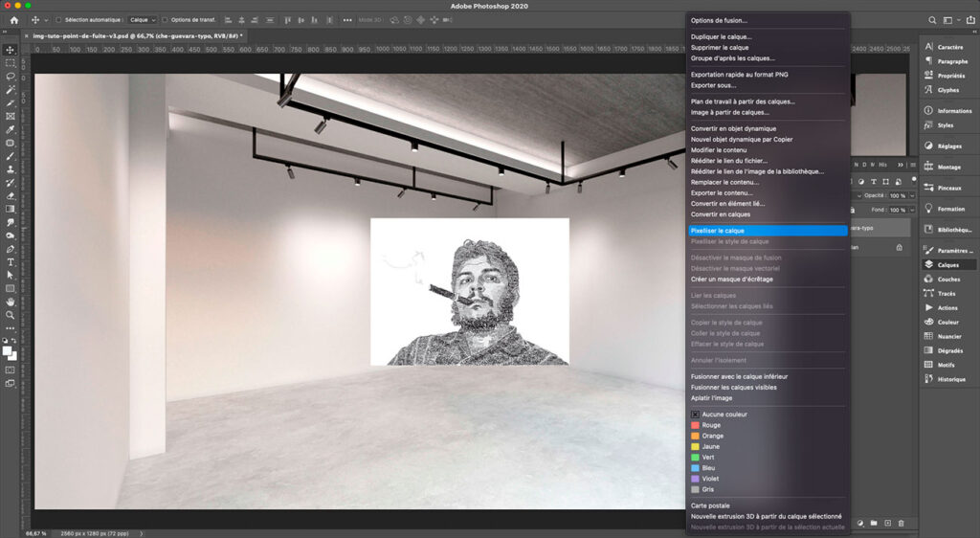This screenshot has width=980, height=538.
Task: Select Convertir en objet dynamique
Action: 733,128
